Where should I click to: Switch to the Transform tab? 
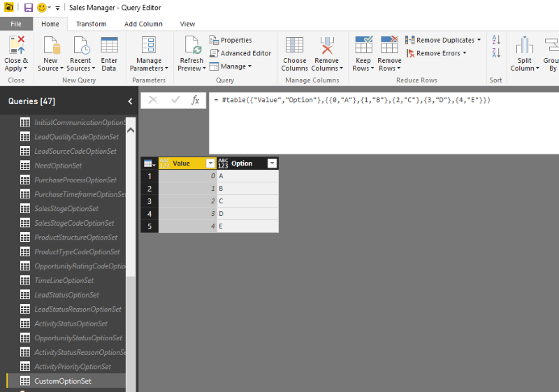coord(92,24)
